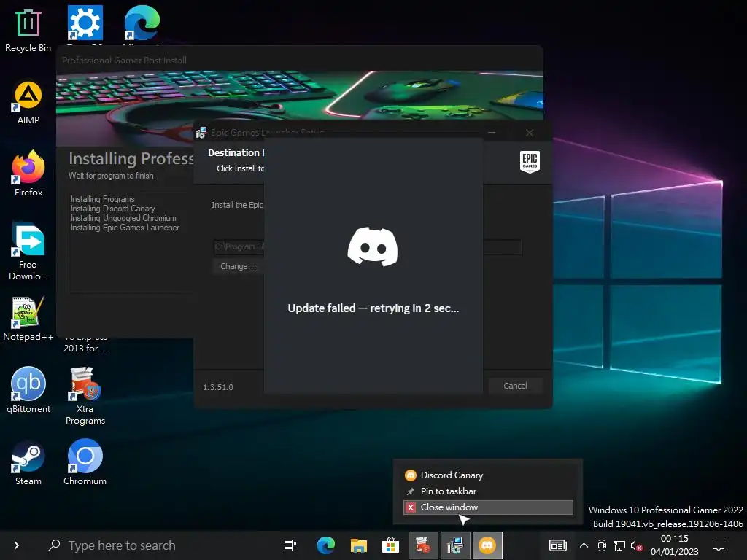Select Close window in jump list
The image size is (747, 560).
coord(488,507)
